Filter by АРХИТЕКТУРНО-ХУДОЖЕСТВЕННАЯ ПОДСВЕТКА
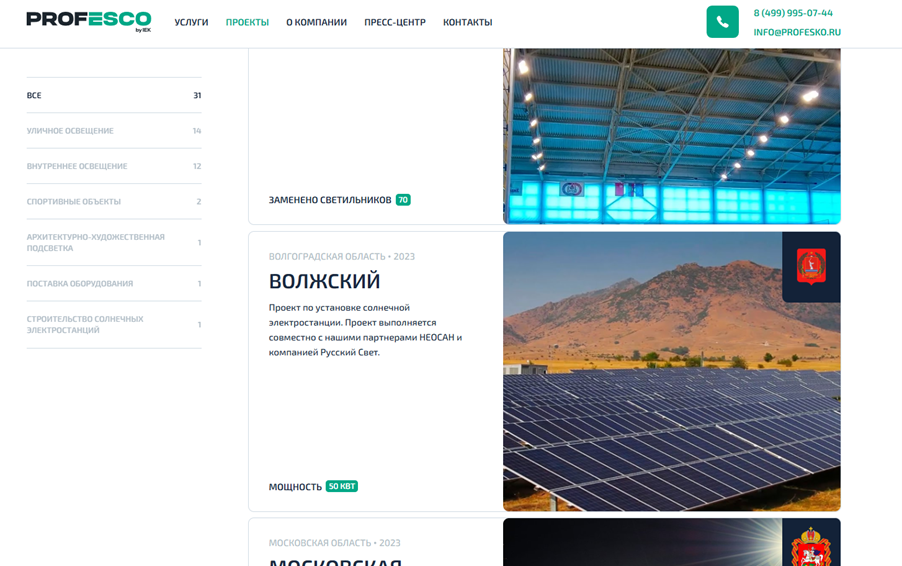This screenshot has width=902, height=566. click(114, 243)
